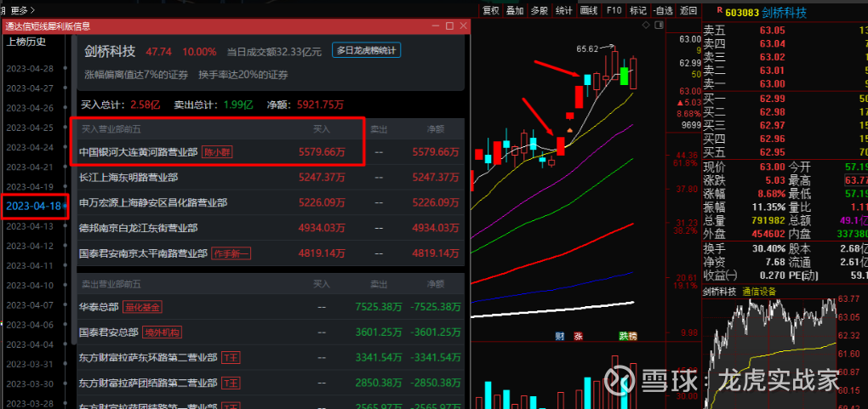Click the 标记 toolbar button
Viewport: 868px width, 409px height.
click(x=637, y=10)
